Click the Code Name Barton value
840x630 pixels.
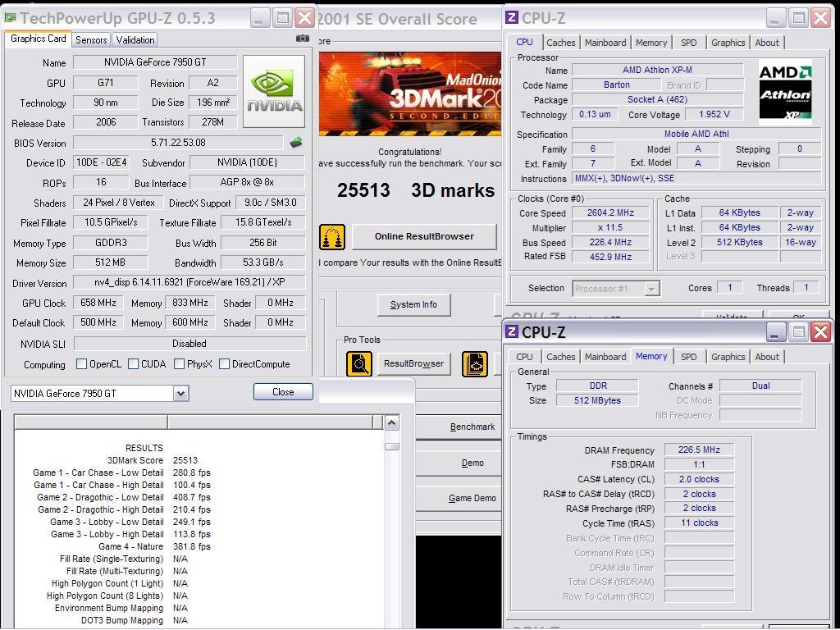tap(617, 84)
